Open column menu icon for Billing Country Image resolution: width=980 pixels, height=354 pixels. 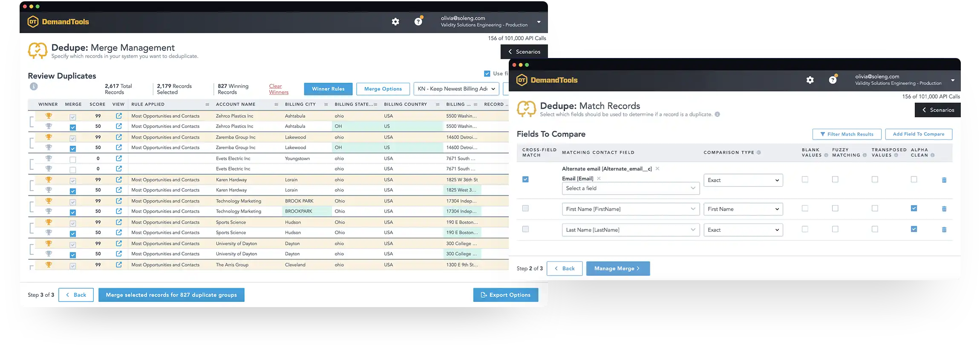click(438, 104)
